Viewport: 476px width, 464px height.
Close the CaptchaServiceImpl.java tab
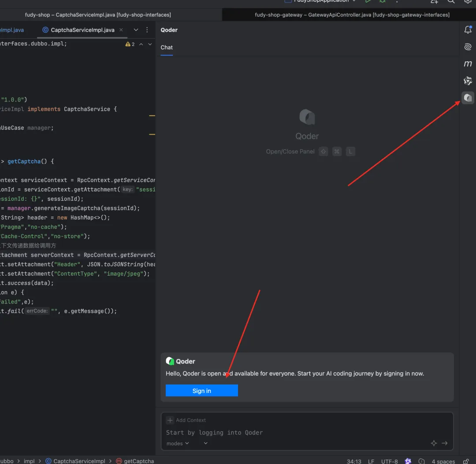coord(121,30)
